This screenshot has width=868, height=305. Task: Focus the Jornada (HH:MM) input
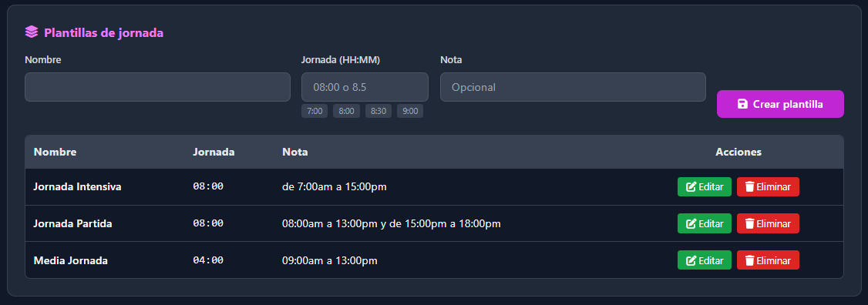click(x=365, y=87)
